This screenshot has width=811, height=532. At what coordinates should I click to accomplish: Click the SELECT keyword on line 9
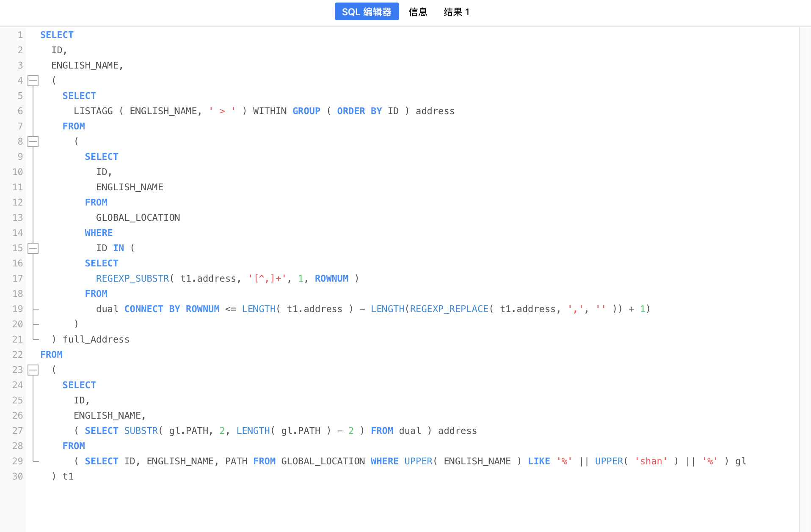click(x=102, y=156)
